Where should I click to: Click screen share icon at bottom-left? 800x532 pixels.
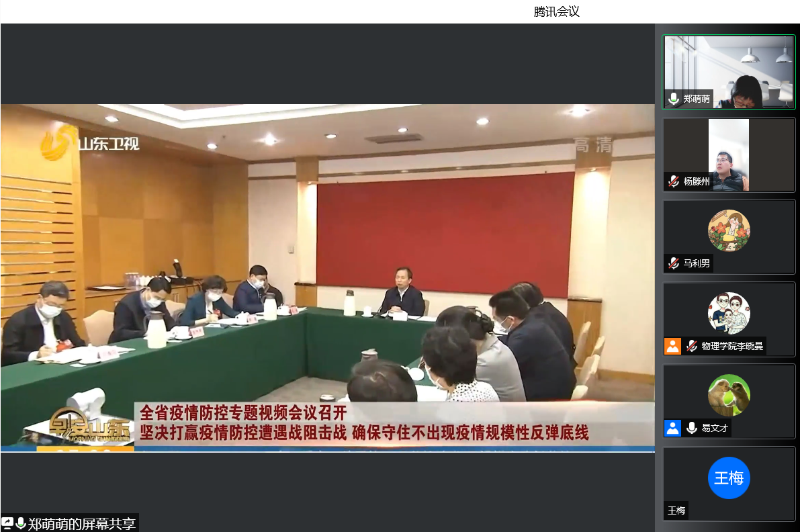click(x=7, y=523)
